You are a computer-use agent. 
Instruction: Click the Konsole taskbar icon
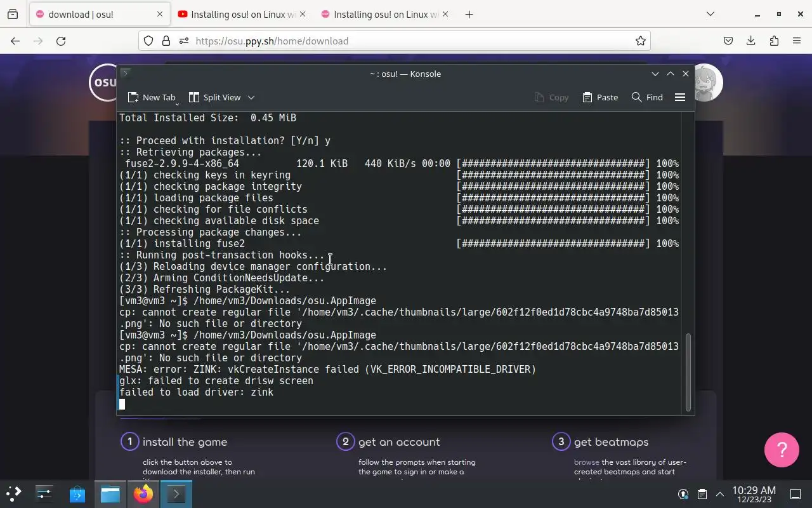coord(176,493)
